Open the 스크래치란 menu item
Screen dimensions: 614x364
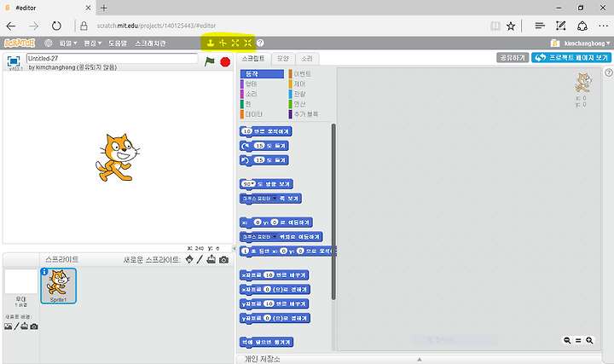tap(150, 43)
